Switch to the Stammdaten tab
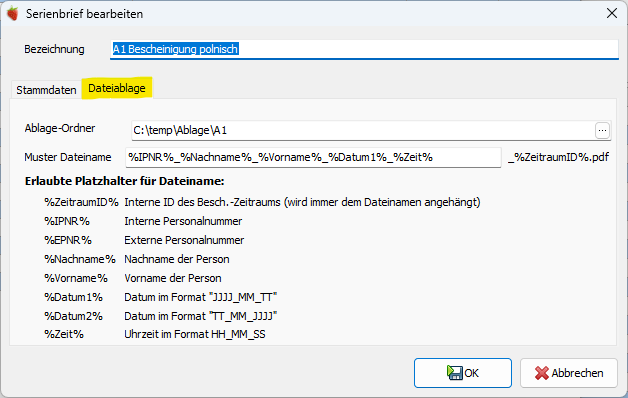628x398 pixels. (46, 90)
